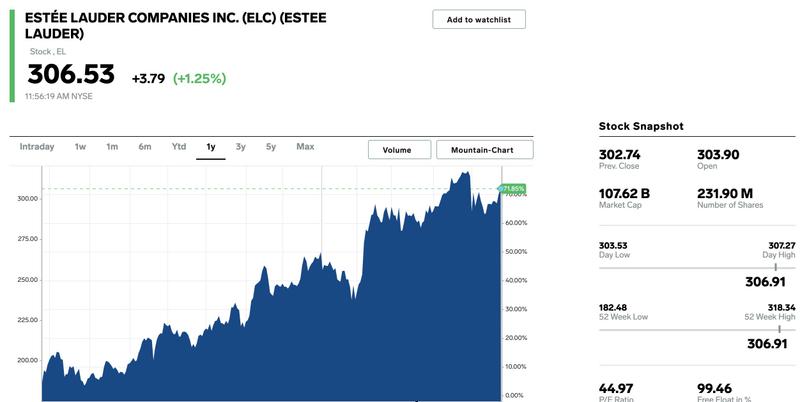
Task: Click the Day Low/High range slider
Action: pyautogui.click(x=697, y=268)
